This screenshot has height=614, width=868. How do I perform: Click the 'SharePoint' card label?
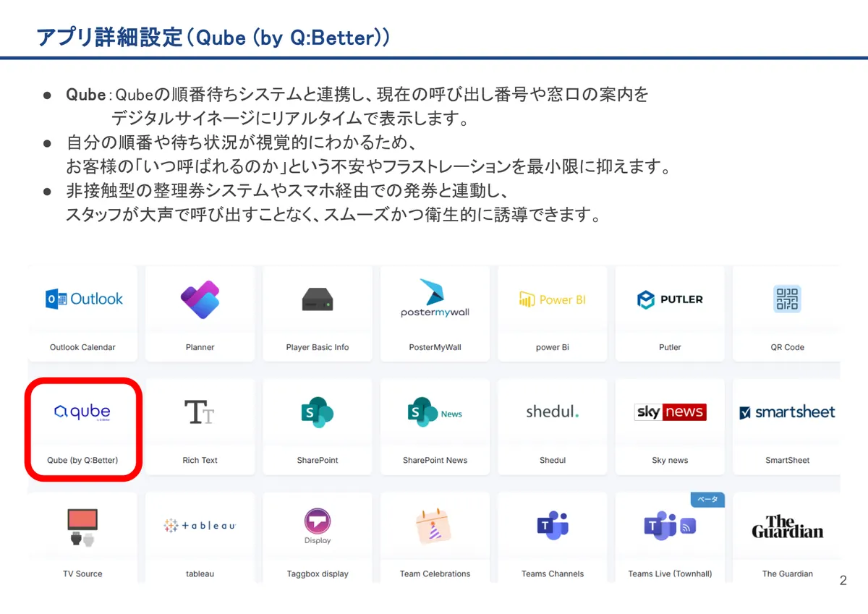click(318, 460)
